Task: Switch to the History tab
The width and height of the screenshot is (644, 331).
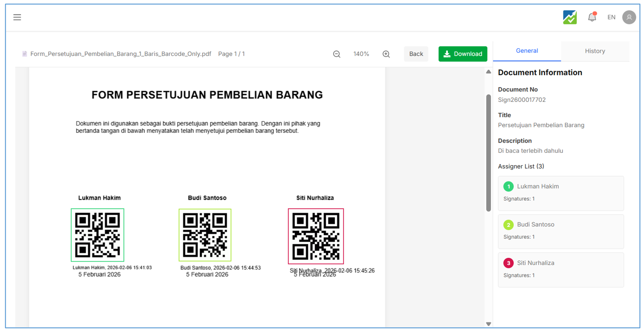Action: (594, 51)
